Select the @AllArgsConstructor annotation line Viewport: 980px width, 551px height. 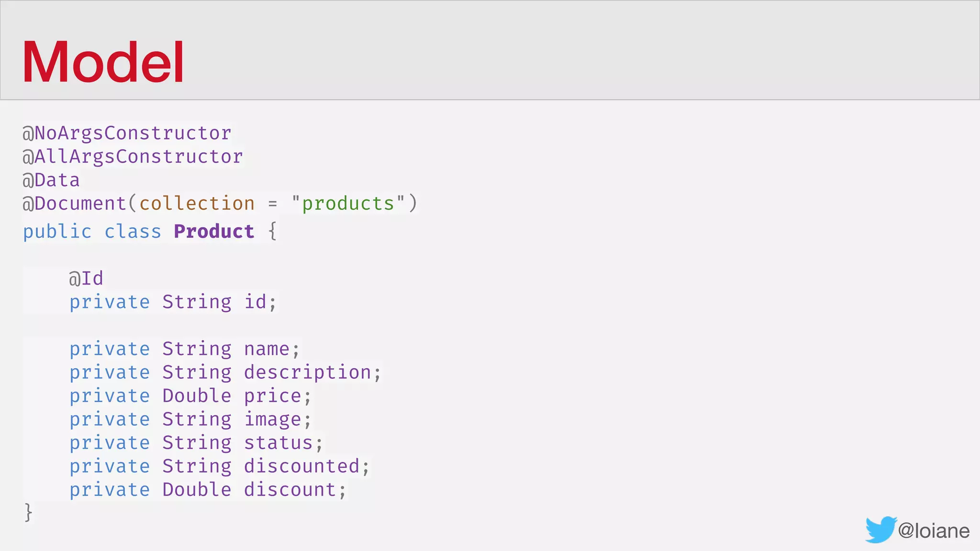pos(133,156)
